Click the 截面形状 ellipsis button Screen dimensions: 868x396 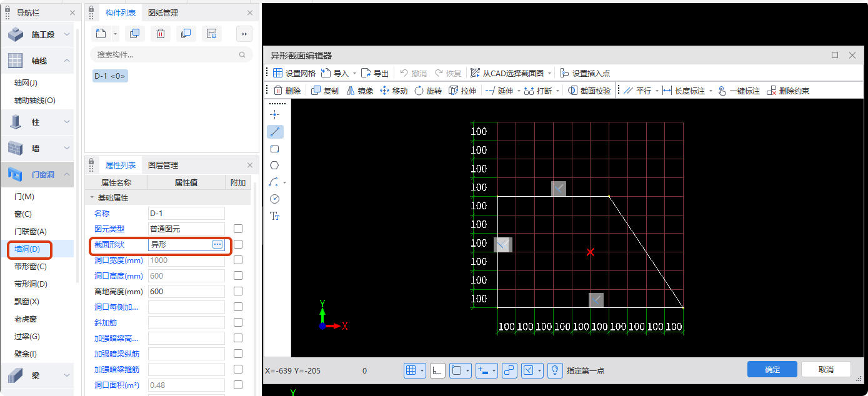(217, 244)
